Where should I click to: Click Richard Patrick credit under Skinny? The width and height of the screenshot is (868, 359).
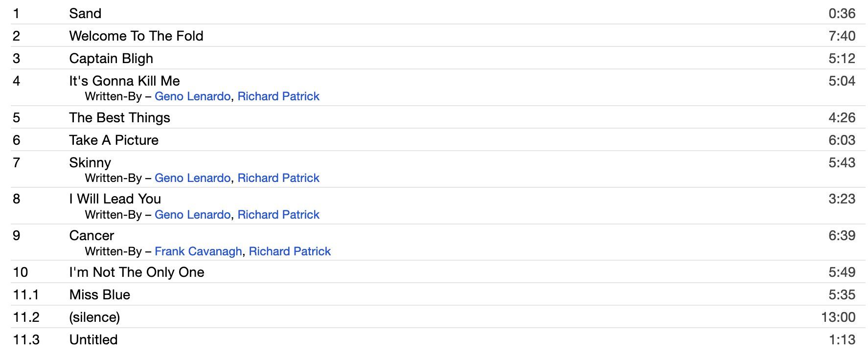(x=278, y=178)
